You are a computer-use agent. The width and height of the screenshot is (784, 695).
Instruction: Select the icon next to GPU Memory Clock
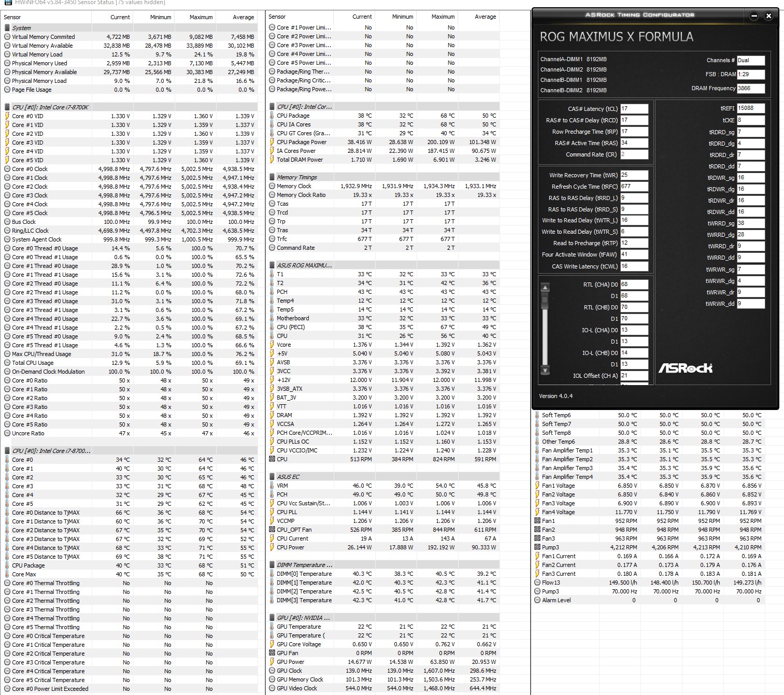(272, 679)
